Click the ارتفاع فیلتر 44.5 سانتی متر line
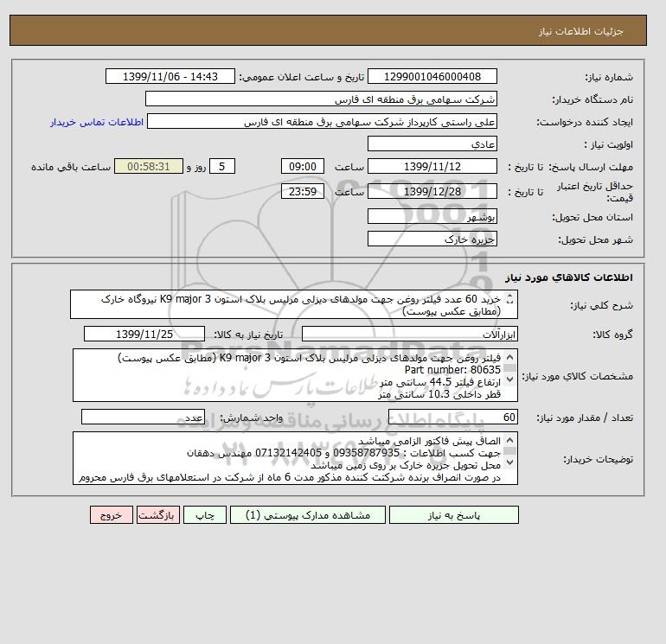 tap(439, 382)
